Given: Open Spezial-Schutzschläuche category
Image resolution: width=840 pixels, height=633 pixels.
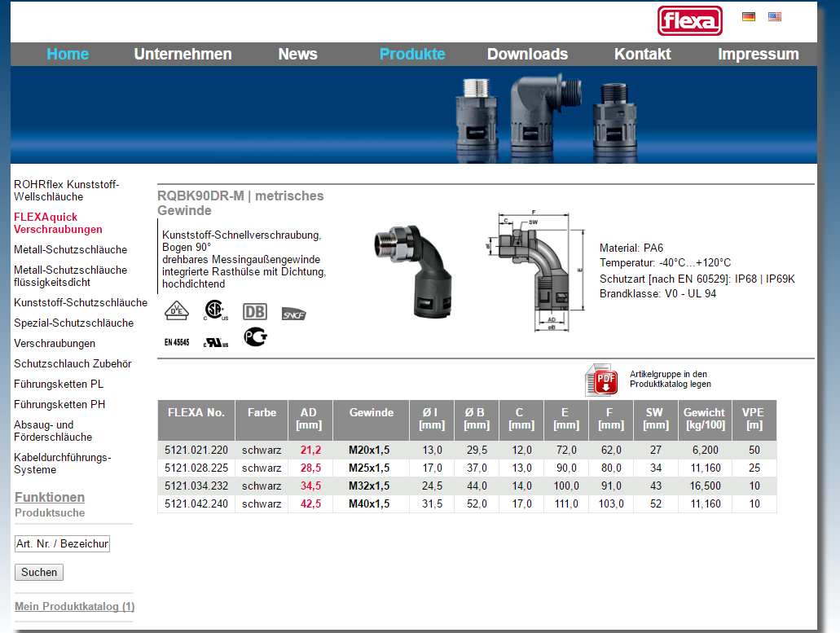Looking at the screenshot, I should tap(73, 323).
